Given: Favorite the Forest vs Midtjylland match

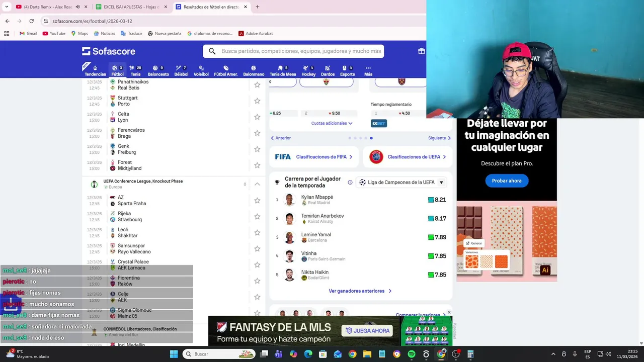Looking at the screenshot, I should click(x=257, y=165).
